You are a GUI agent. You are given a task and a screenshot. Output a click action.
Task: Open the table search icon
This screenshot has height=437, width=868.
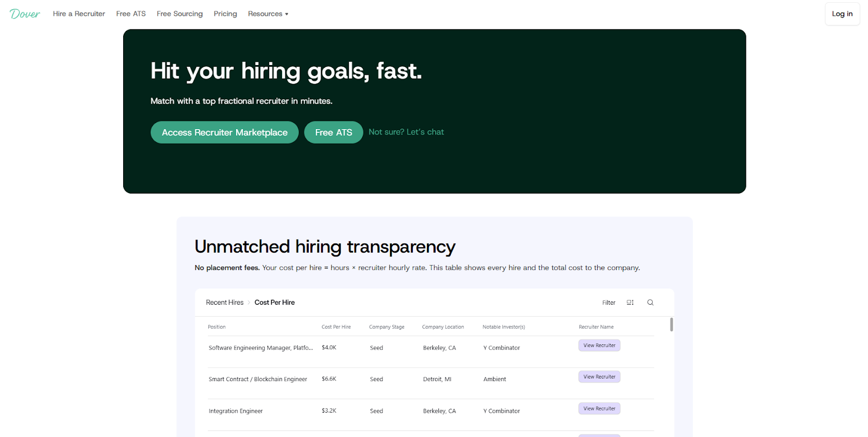pyautogui.click(x=650, y=303)
